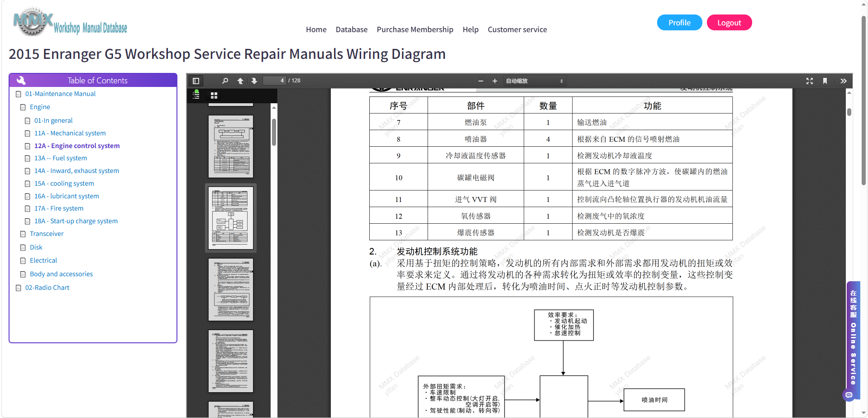
Task: Open Transceiver section
Action: (47, 234)
